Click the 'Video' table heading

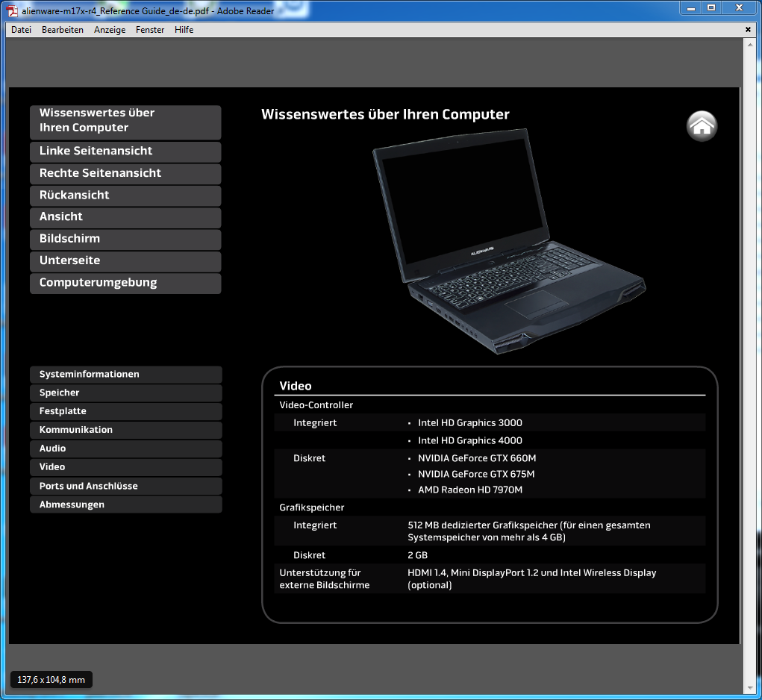coord(296,386)
